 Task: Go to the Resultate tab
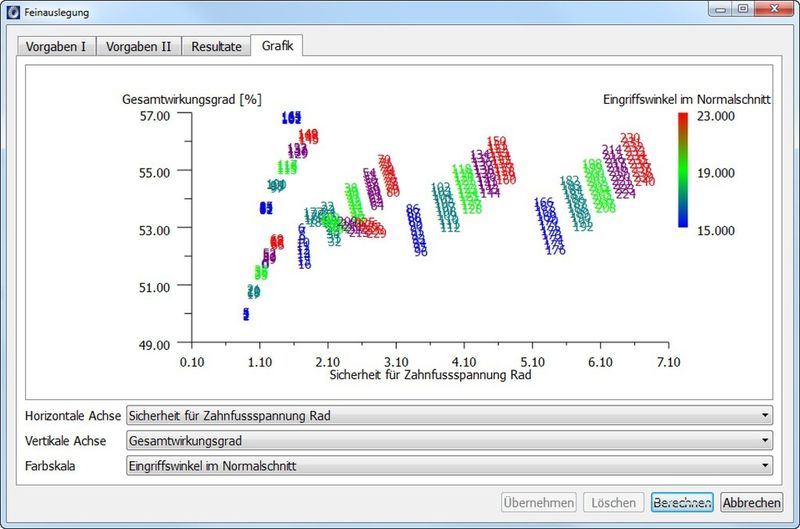216,46
